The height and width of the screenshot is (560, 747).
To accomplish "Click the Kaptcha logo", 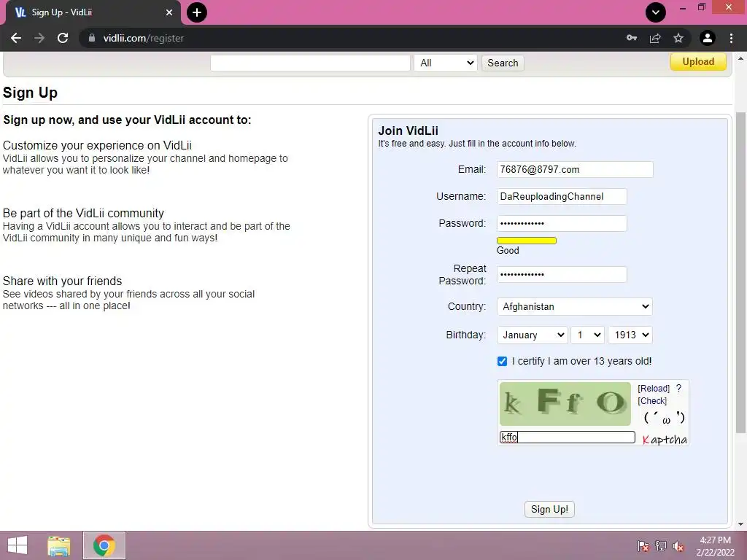I will 664,439.
